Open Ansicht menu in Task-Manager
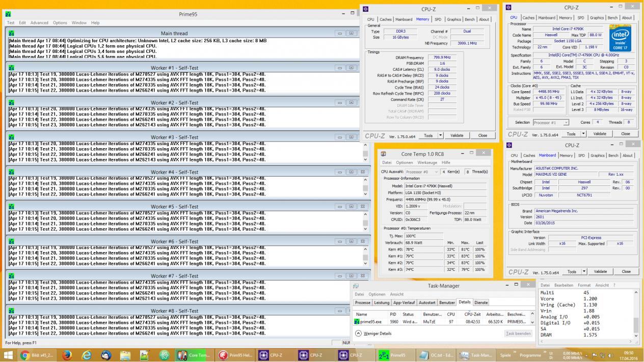644x362 pixels. coord(396,294)
